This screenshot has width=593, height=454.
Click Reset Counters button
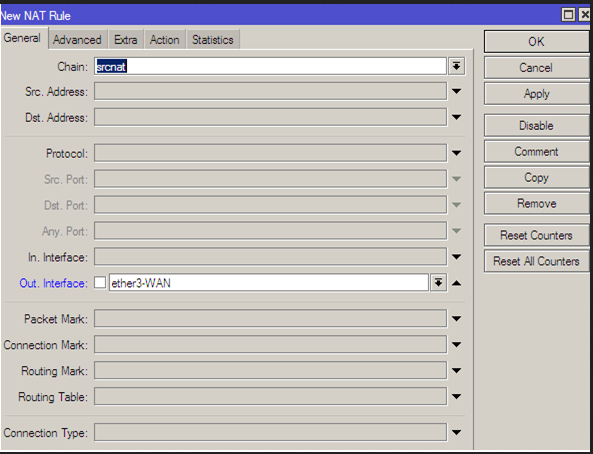click(536, 235)
